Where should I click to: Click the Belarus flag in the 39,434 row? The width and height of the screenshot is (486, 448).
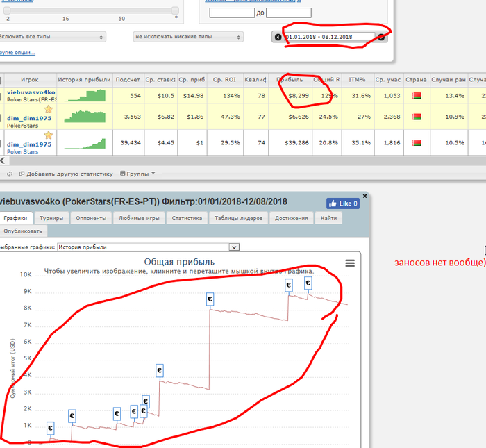pyautogui.click(x=417, y=143)
